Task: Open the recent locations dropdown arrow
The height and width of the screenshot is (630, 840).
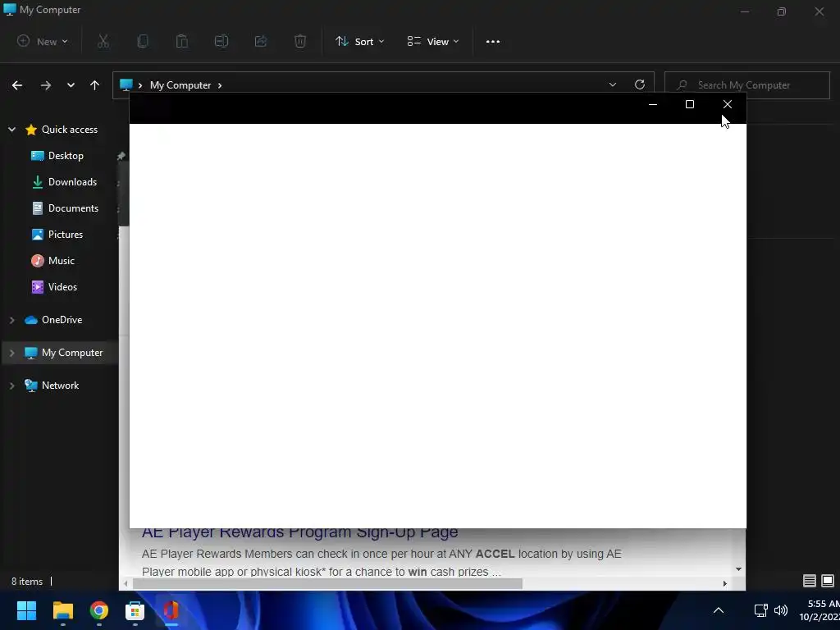Action: [71, 85]
